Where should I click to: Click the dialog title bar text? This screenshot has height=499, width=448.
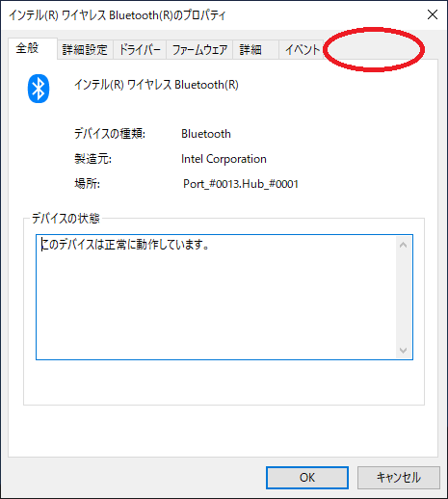(x=118, y=15)
